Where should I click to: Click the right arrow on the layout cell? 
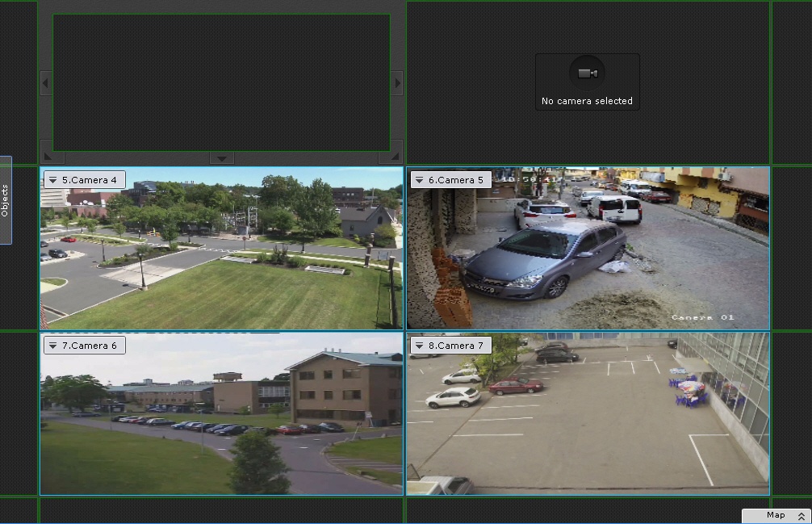tap(396, 82)
